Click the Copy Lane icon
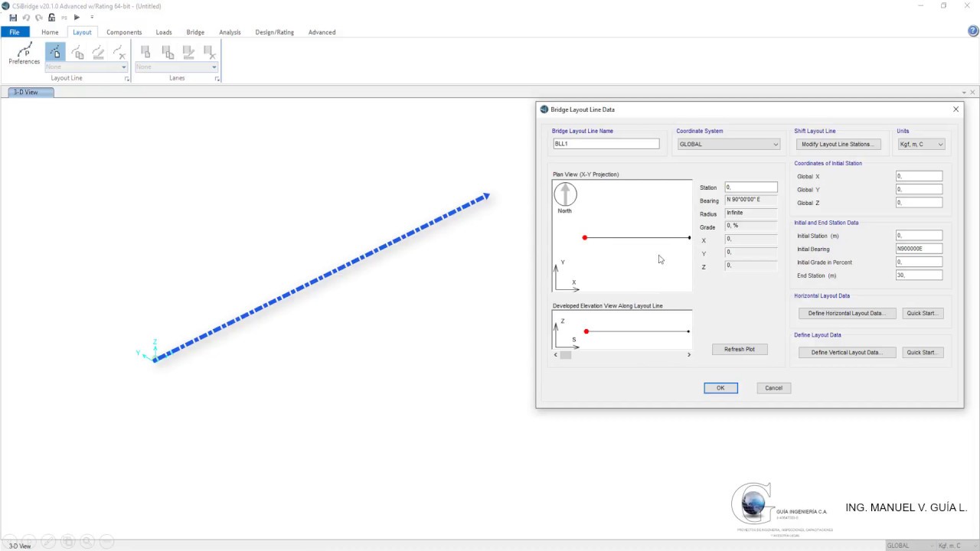Viewport: 980px width, 551px height. pyautogui.click(x=167, y=51)
